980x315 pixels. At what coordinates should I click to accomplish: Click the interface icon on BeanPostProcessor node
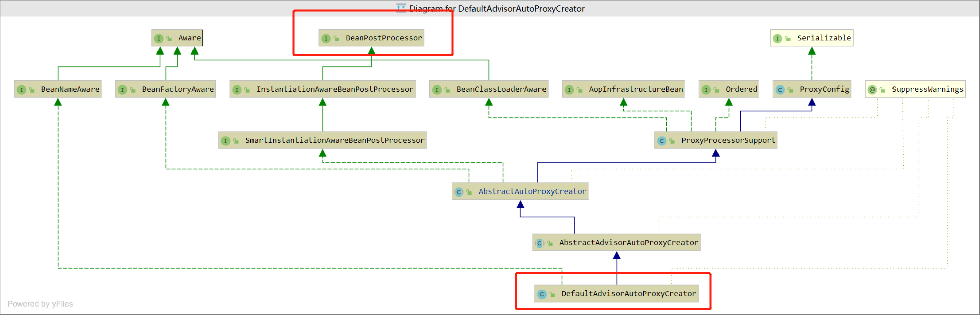(x=326, y=38)
